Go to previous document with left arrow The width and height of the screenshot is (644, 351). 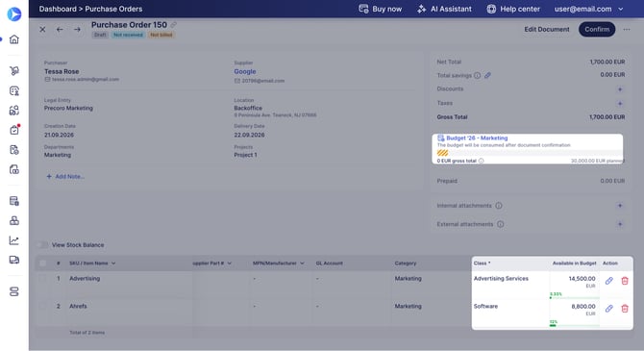tap(60, 29)
